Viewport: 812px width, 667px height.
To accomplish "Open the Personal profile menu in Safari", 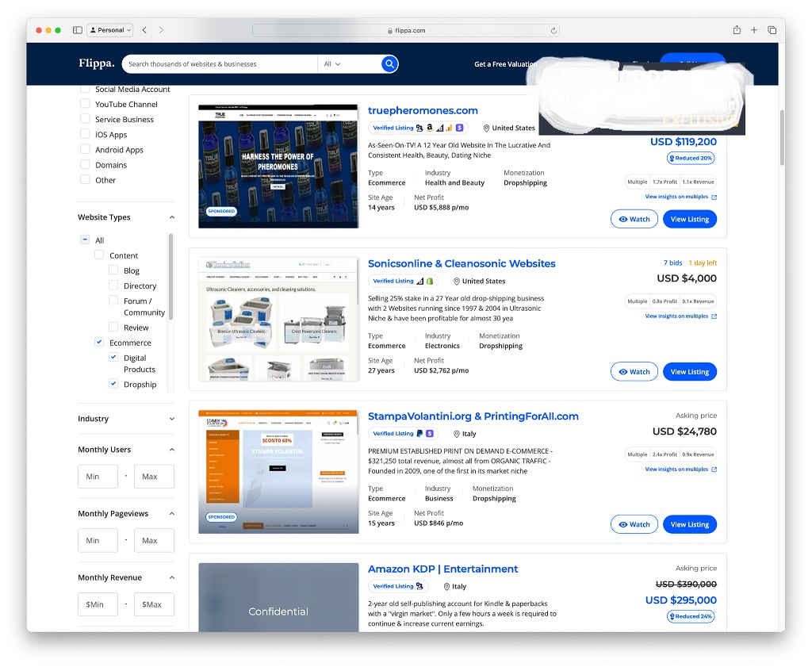I will tap(110, 30).
